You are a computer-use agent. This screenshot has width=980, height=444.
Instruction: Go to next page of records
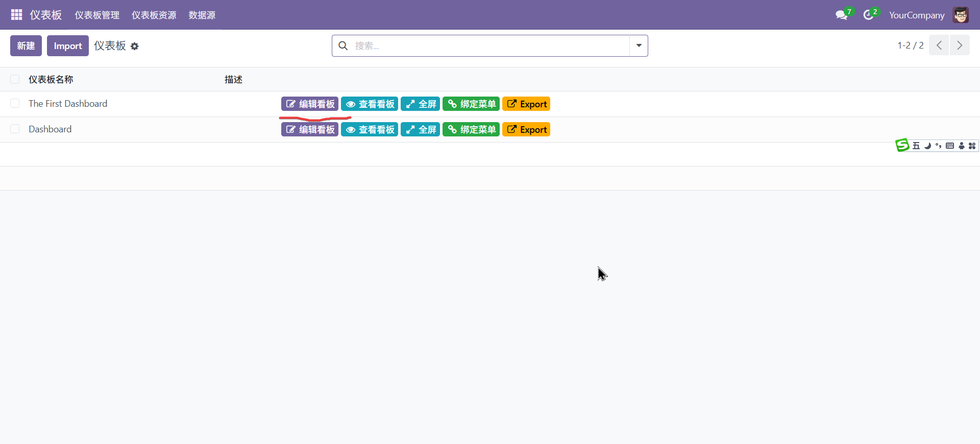[x=960, y=45]
